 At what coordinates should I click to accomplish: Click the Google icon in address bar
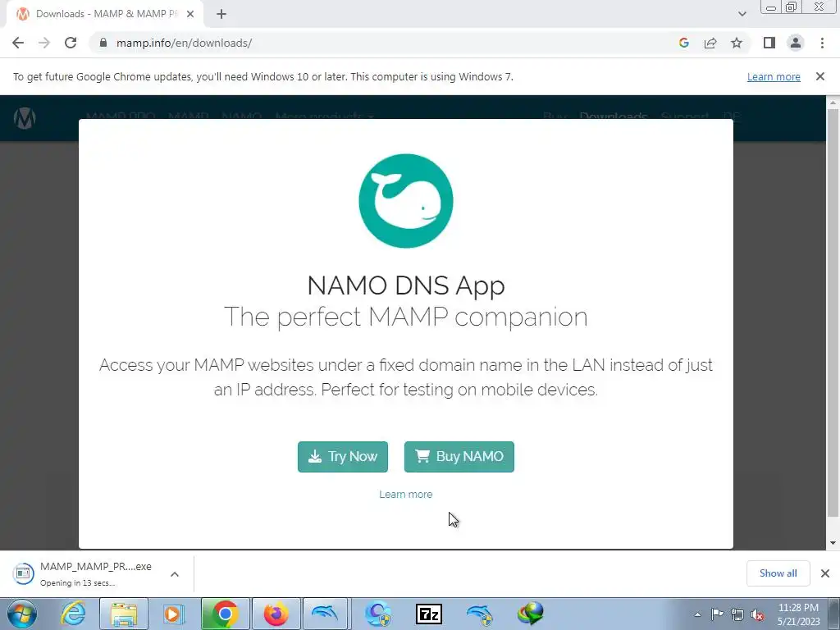coord(683,43)
